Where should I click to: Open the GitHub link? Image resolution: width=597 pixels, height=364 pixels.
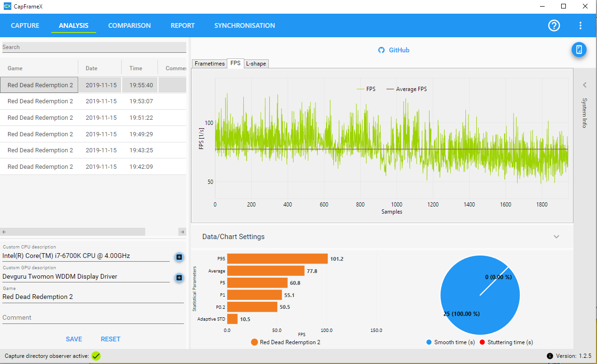399,50
